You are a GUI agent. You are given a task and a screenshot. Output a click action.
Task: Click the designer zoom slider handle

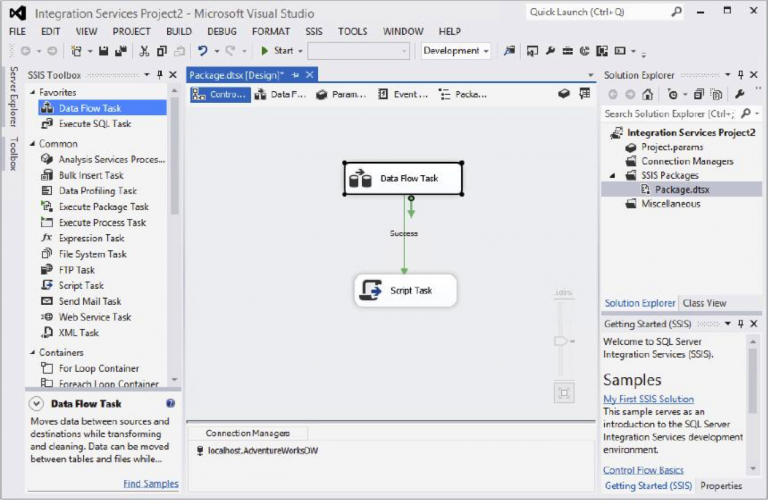pos(562,341)
